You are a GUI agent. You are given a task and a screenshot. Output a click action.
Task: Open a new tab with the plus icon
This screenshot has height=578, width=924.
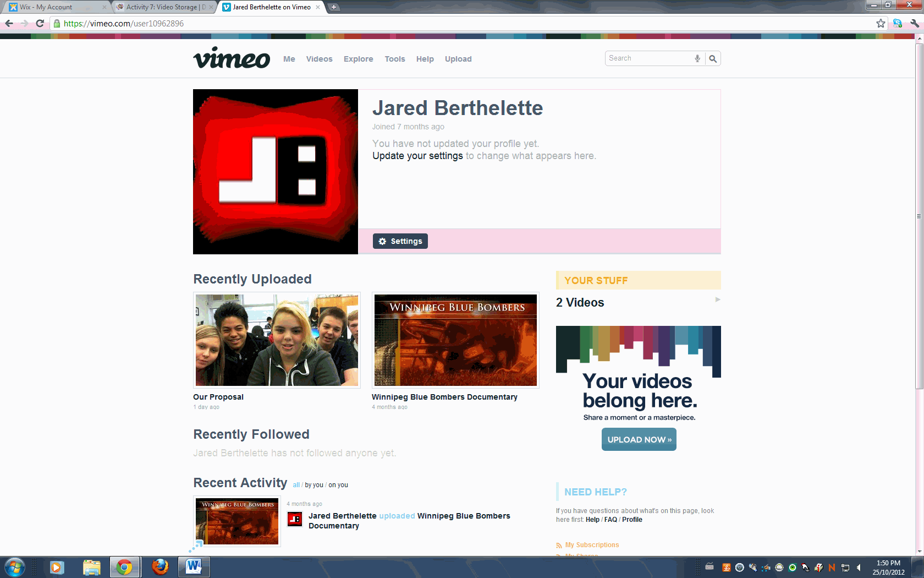click(333, 7)
